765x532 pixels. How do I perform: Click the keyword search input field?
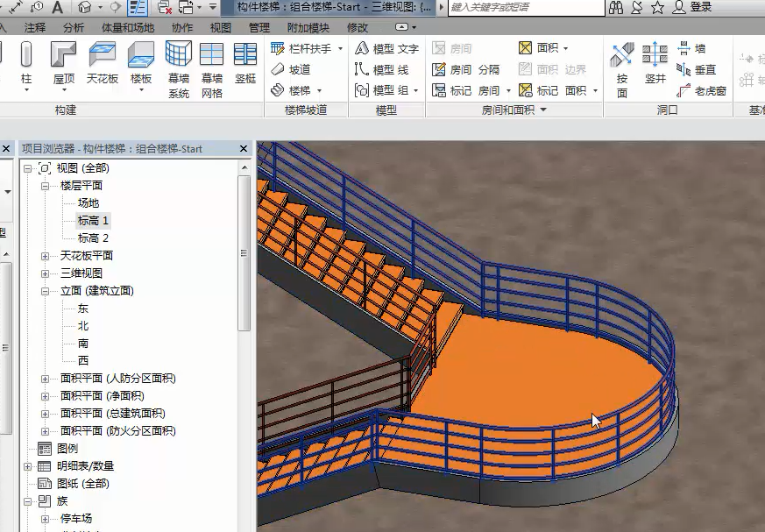(x=526, y=7)
